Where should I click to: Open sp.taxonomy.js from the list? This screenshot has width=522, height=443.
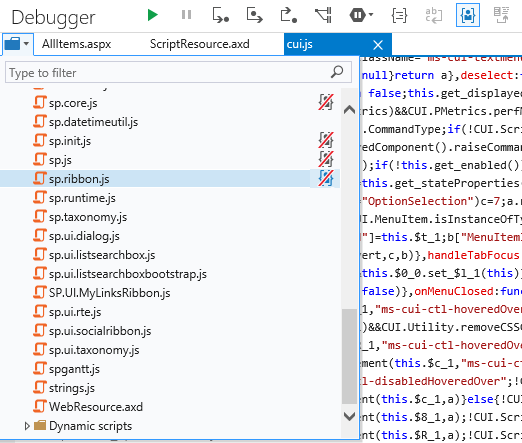[x=88, y=217]
